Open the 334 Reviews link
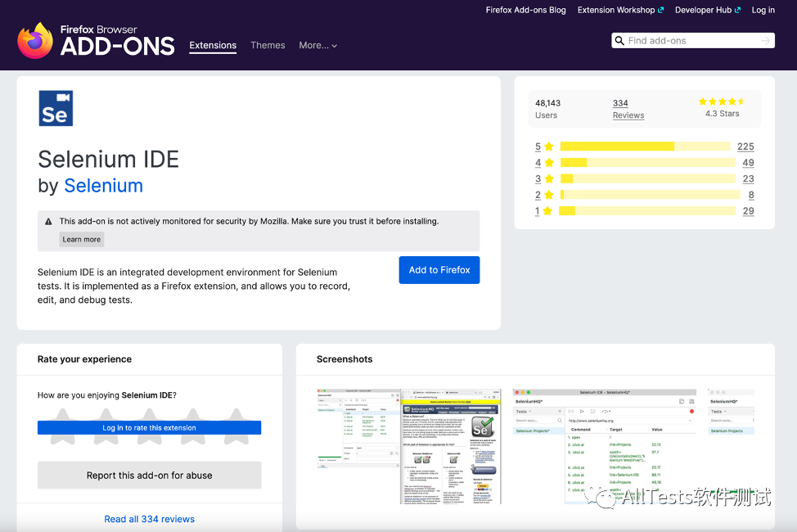This screenshot has width=797, height=532. tap(628, 109)
